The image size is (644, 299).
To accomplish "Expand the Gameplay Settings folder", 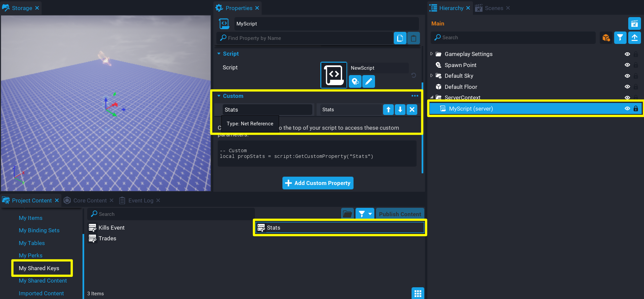I will click(432, 54).
